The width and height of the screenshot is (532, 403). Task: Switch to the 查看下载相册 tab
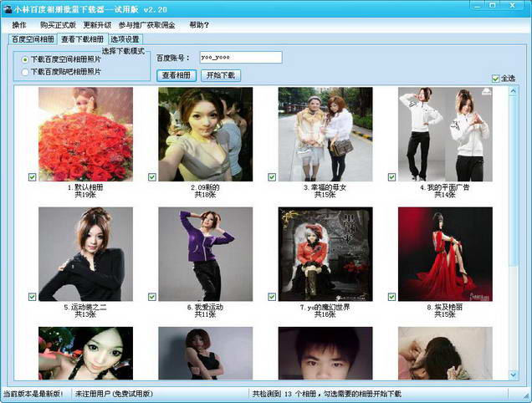point(83,39)
